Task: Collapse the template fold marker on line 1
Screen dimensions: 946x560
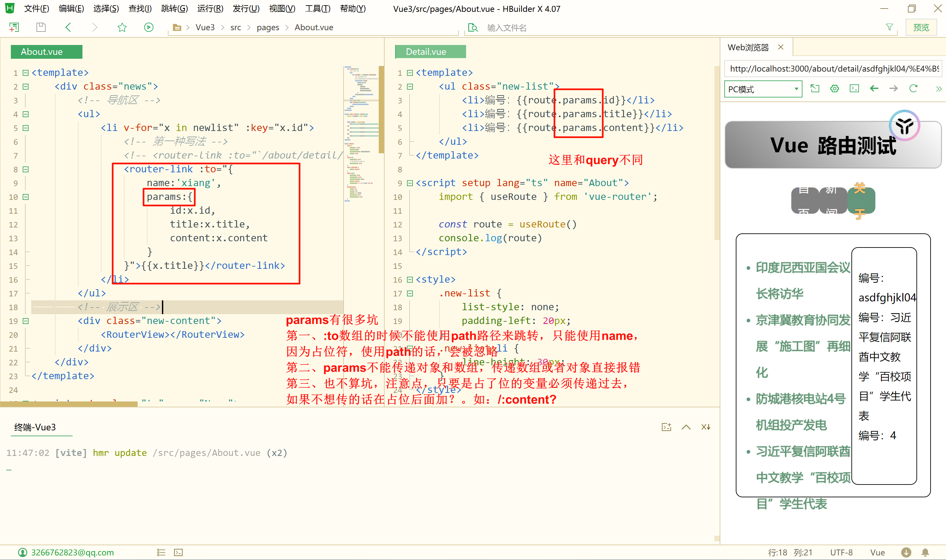Action: (26, 73)
